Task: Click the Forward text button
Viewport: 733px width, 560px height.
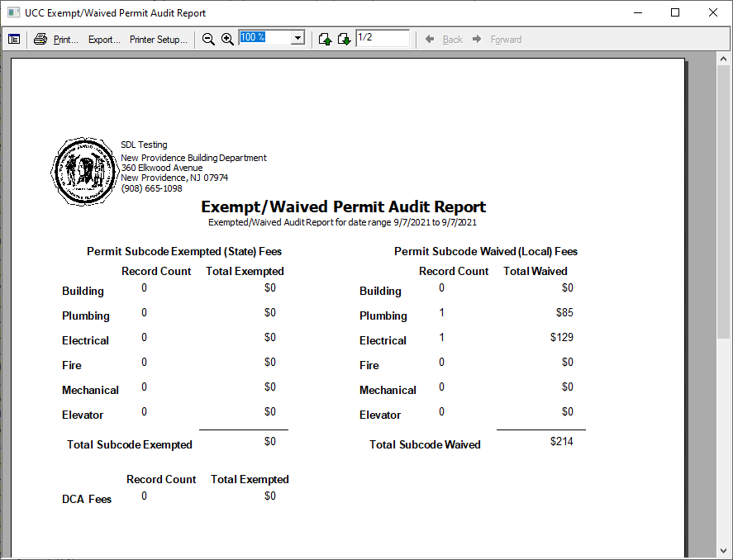Action: [507, 40]
